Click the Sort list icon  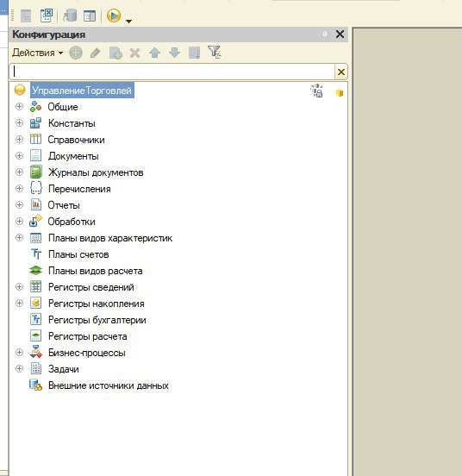tap(194, 53)
